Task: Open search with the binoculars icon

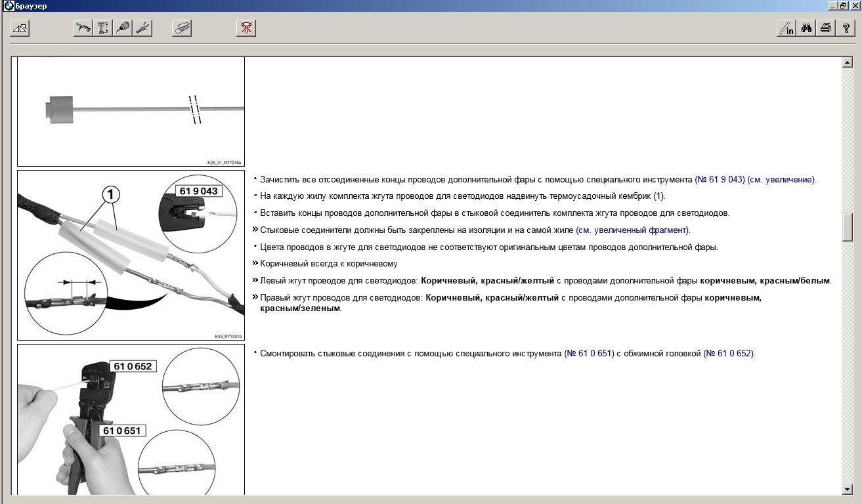Action: (806, 28)
